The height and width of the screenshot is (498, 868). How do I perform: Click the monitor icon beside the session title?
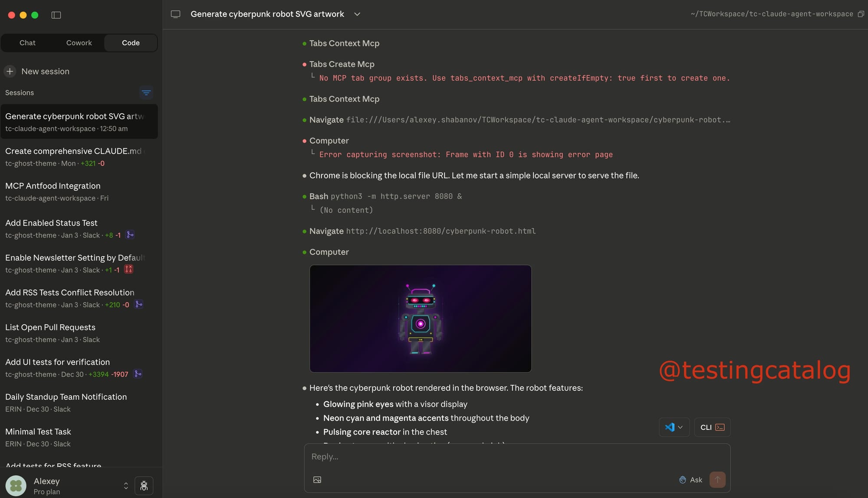(175, 14)
